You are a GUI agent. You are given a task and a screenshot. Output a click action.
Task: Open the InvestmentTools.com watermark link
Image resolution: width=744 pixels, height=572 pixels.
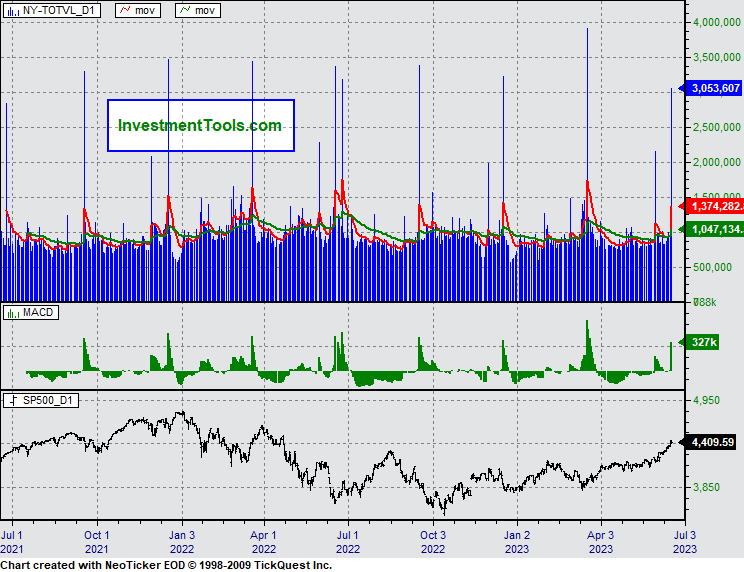(200, 125)
